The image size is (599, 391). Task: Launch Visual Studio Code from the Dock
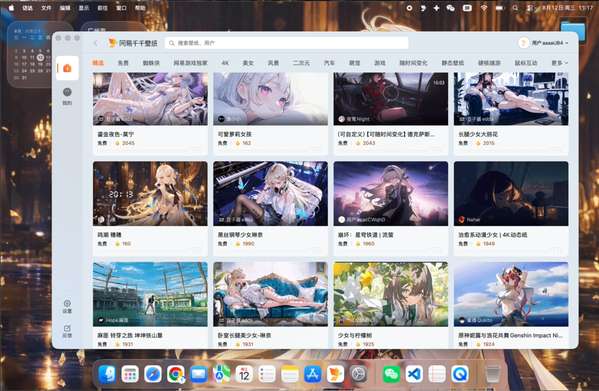414,374
